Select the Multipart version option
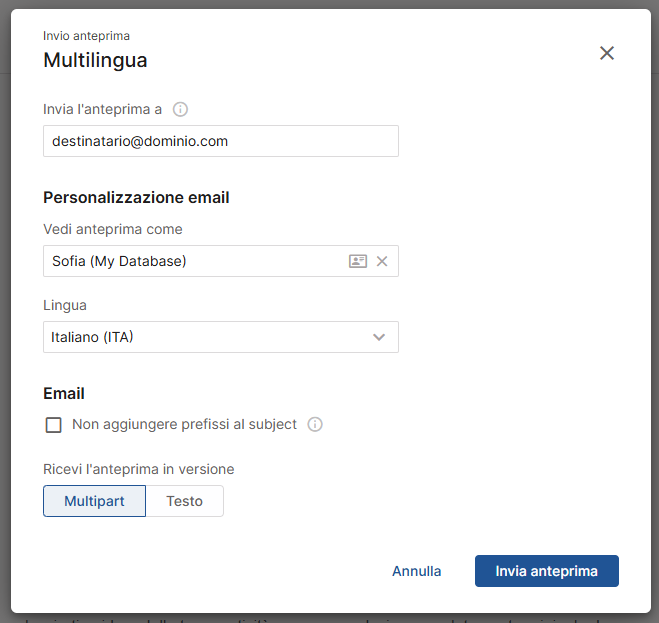 pos(94,501)
